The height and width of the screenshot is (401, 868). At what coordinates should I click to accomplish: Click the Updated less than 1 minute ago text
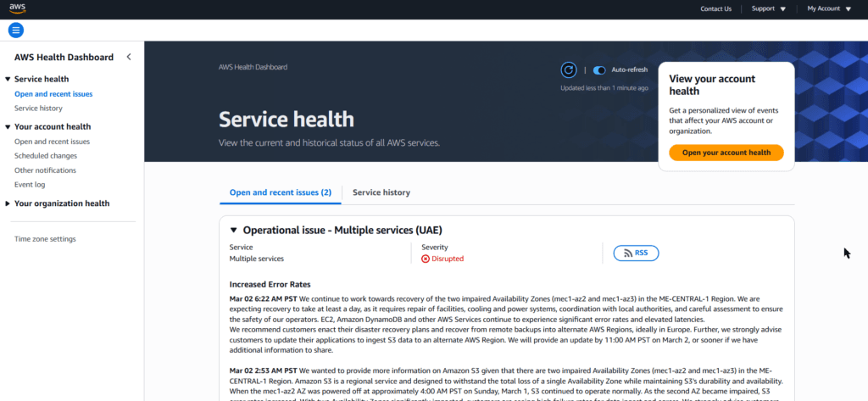(x=604, y=87)
